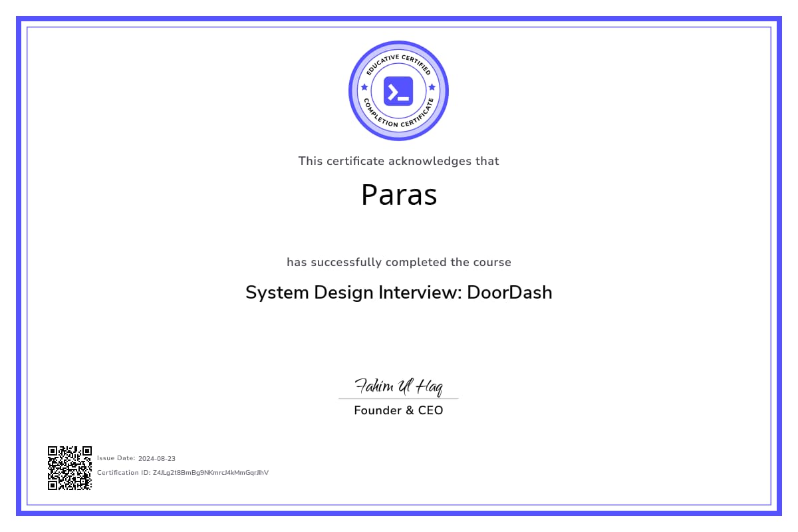Click the text 'This certificate acknowledges that'
The image size is (798, 532).
pyautogui.click(x=399, y=161)
